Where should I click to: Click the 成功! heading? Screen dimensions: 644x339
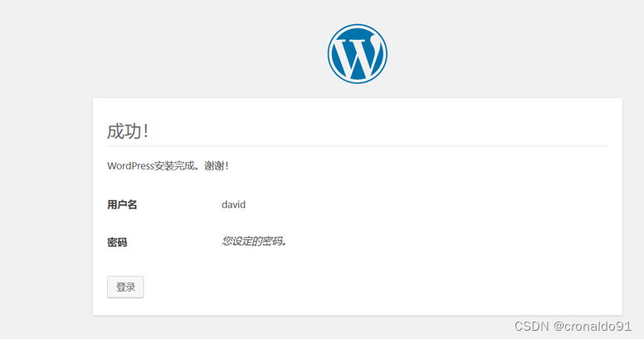128,131
